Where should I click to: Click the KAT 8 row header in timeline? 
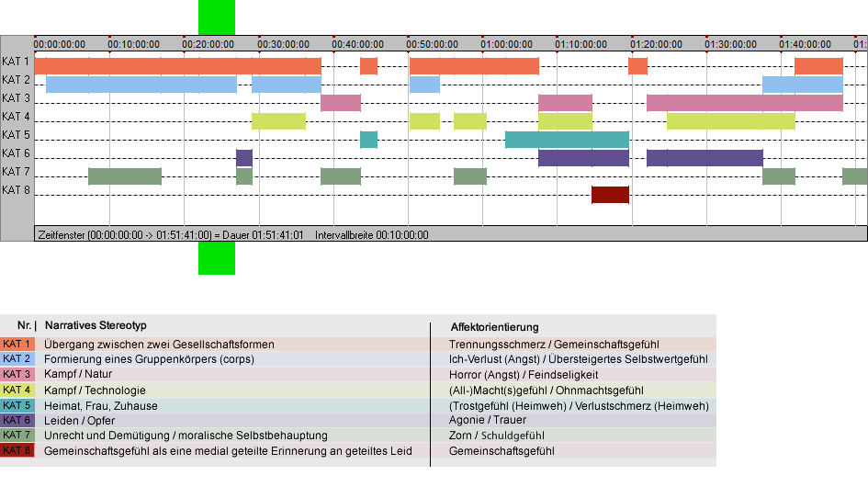tap(16, 190)
